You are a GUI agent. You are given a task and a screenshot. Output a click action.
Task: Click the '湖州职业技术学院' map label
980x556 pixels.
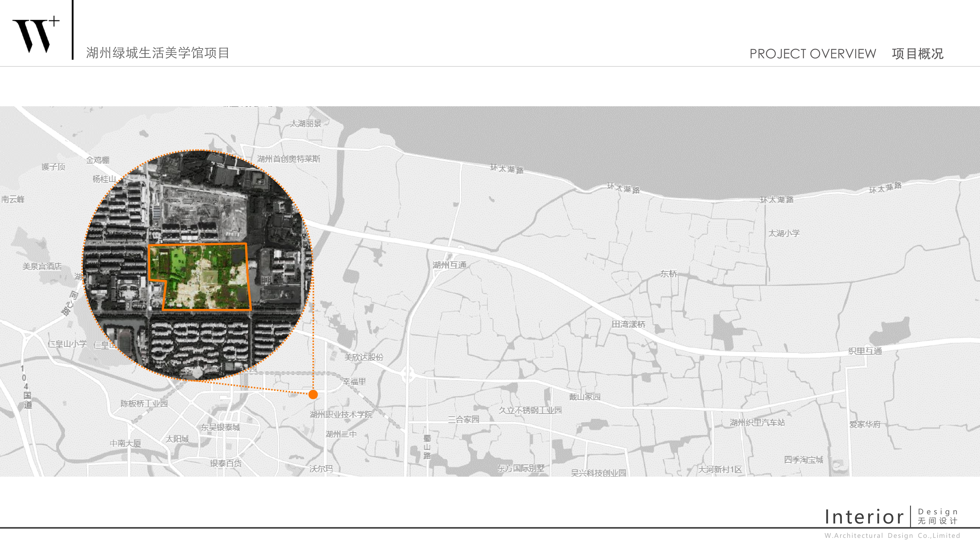341,414
